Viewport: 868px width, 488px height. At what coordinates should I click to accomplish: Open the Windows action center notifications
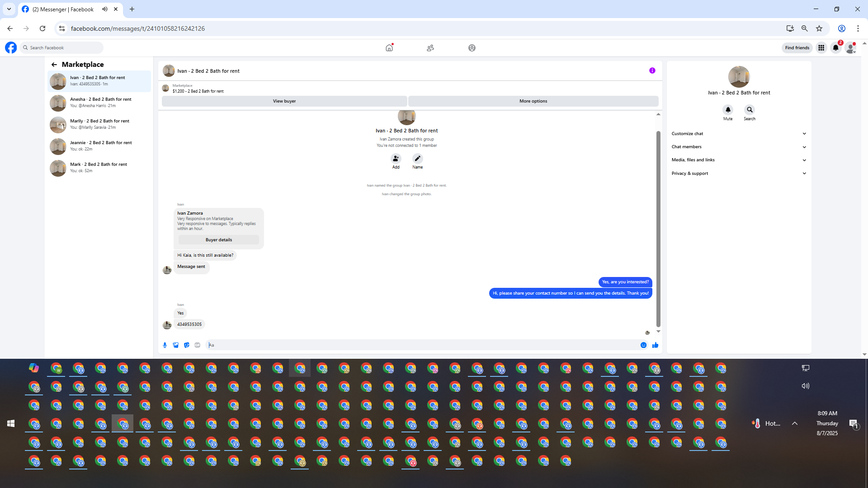pos(854,423)
